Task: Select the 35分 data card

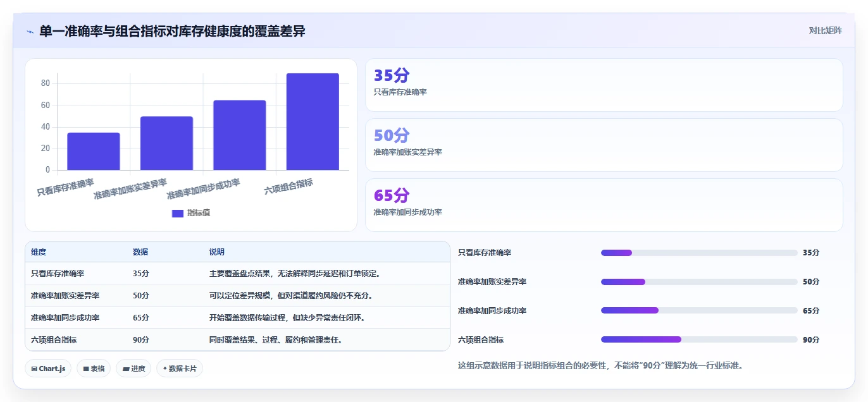Action: pos(604,85)
